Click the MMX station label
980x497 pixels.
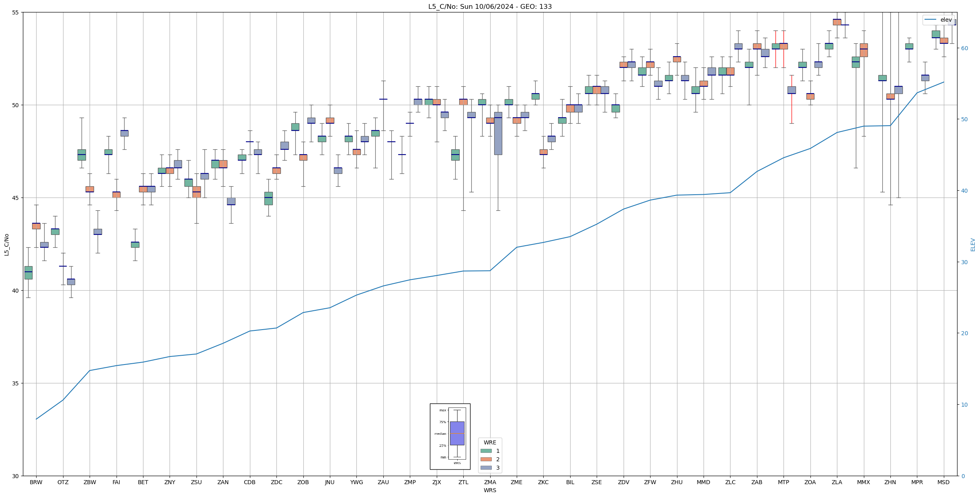point(863,482)
